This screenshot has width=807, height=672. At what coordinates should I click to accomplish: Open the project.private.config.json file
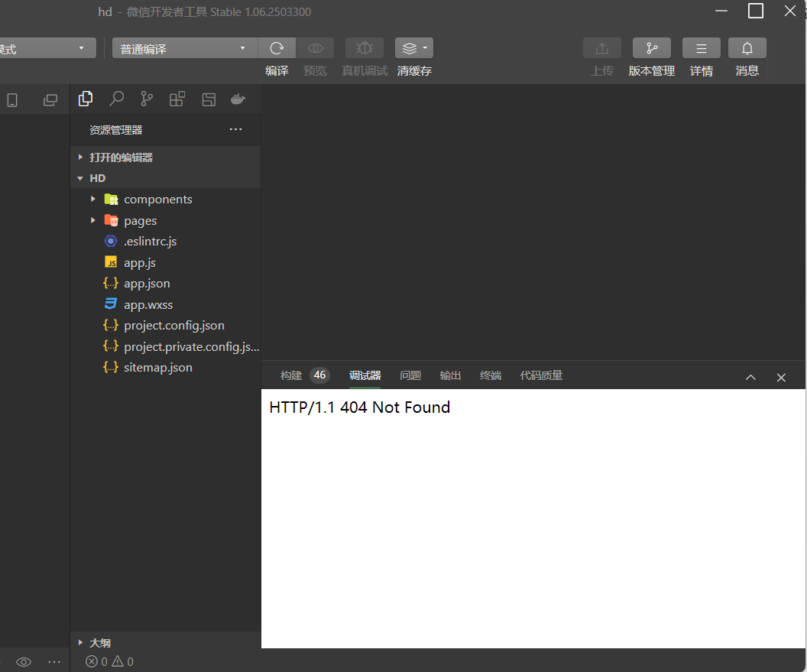click(x=165, y=346)
